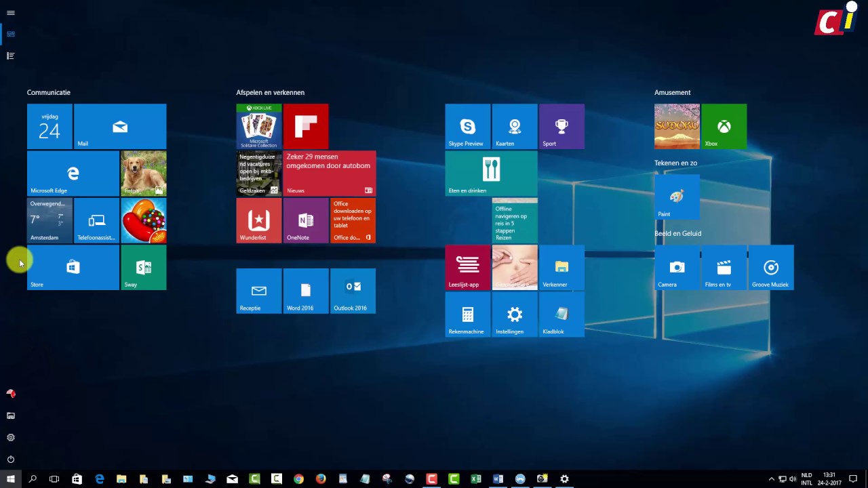Launch the Candy Crush tile
The image size is (868, 488).
pos(144,220)
